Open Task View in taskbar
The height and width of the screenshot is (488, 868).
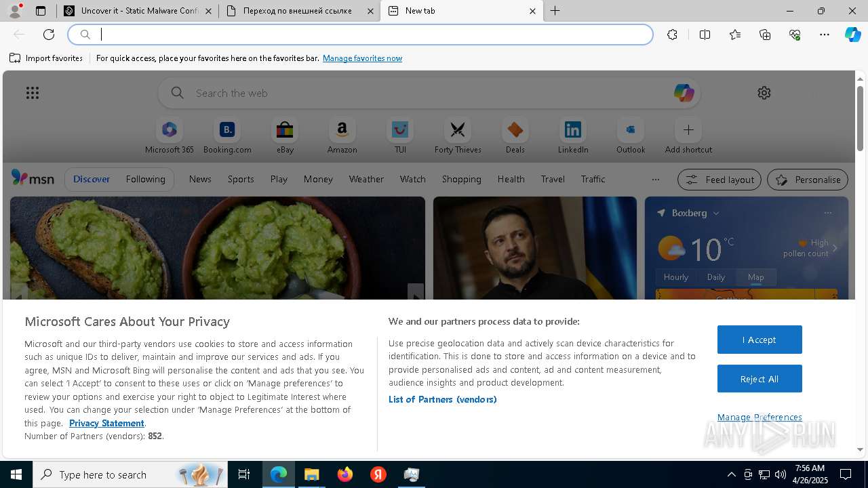(244, 474)
